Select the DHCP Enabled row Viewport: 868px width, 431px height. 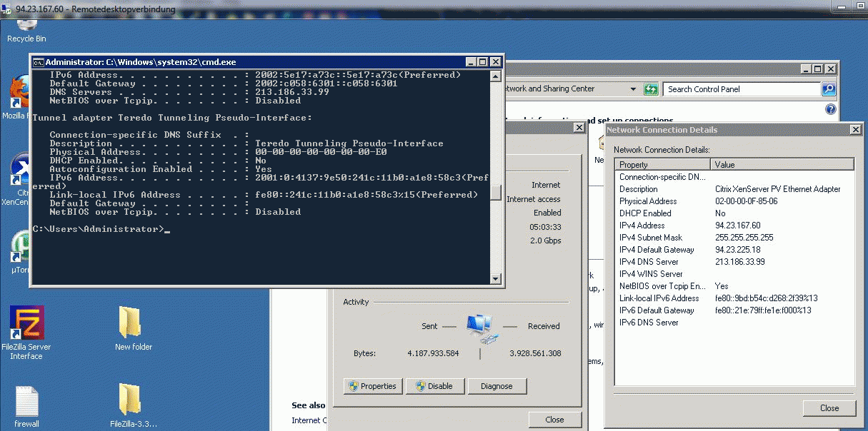click(735, 213)
